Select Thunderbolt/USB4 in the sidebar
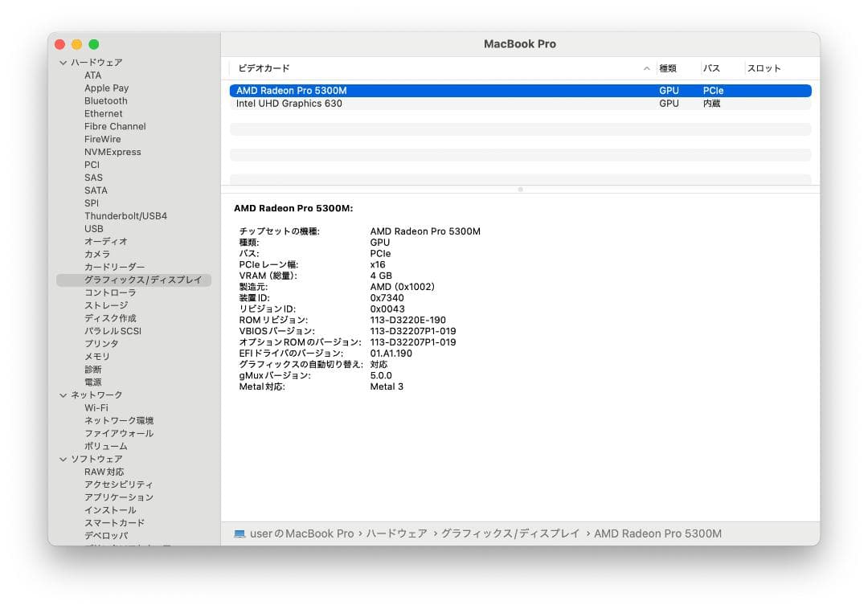This screenshot has height=609, width=868. [x=125, y=215]
